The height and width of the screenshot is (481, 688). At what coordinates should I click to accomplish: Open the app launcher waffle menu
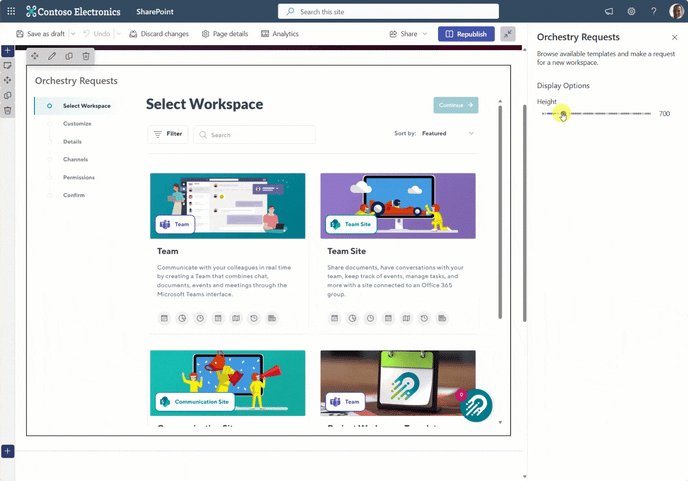tap(11, 11)
